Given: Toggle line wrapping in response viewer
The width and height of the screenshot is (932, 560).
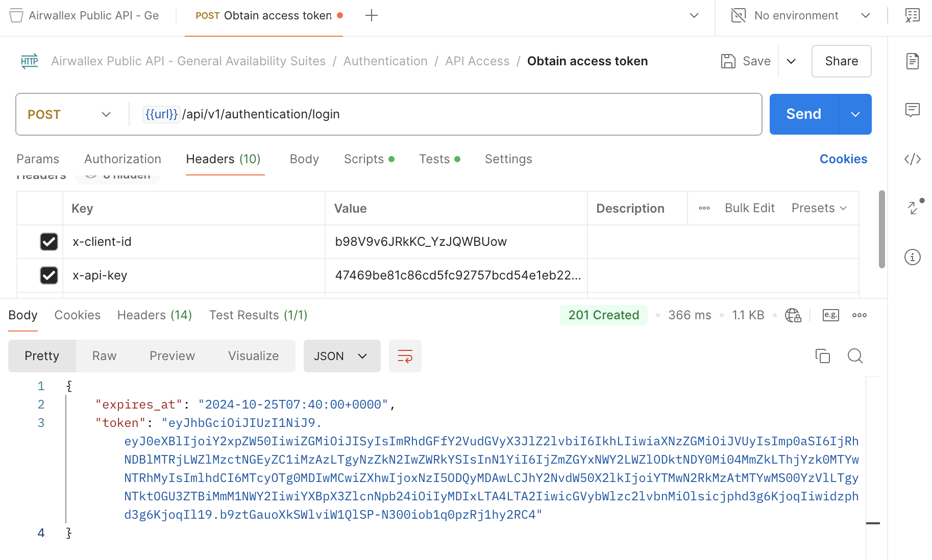Looking at the screenshot, I should [405, 356].
